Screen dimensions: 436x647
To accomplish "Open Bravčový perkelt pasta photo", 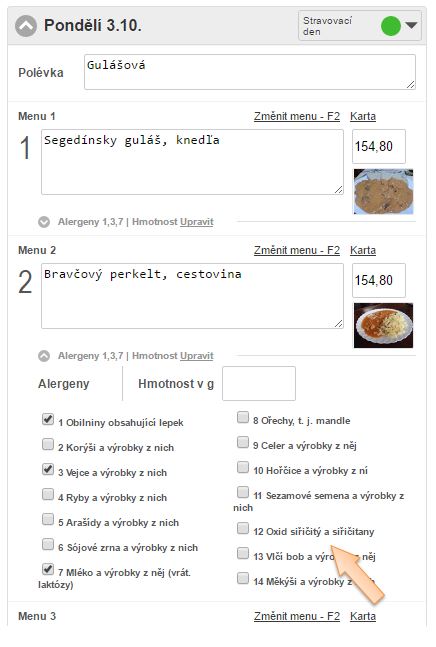I will pyautogui.click(x=383, y=325).
